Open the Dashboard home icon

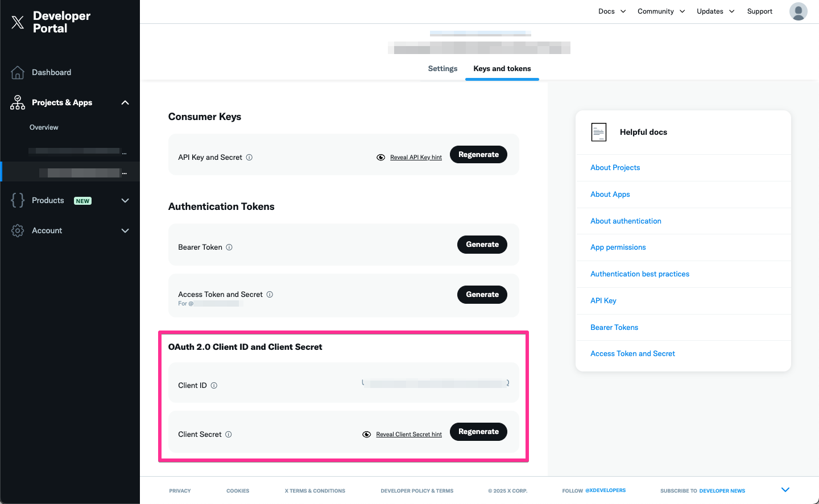pyautogui.click(x=18, y=72)
